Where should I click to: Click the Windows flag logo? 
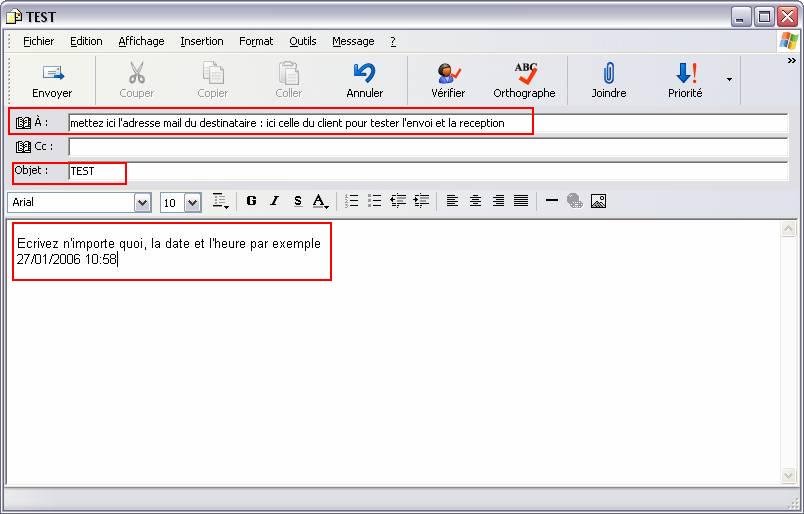point(789,41)
